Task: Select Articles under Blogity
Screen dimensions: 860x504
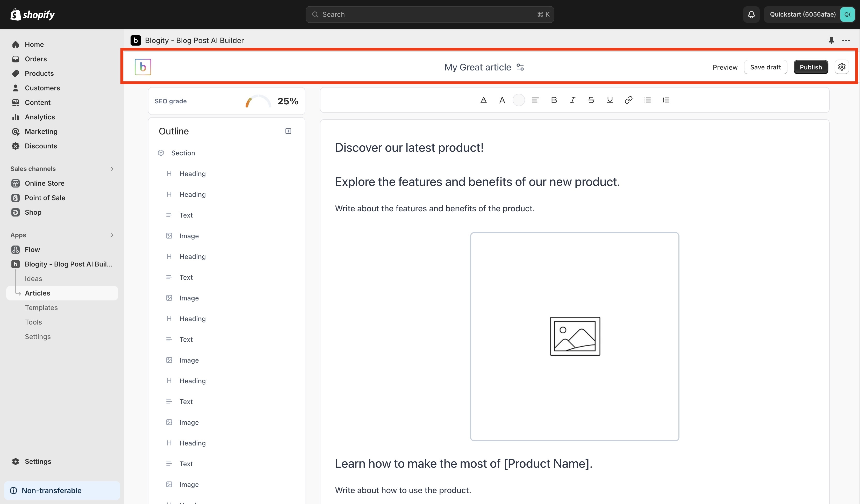Action: click(x=62, y=293)
